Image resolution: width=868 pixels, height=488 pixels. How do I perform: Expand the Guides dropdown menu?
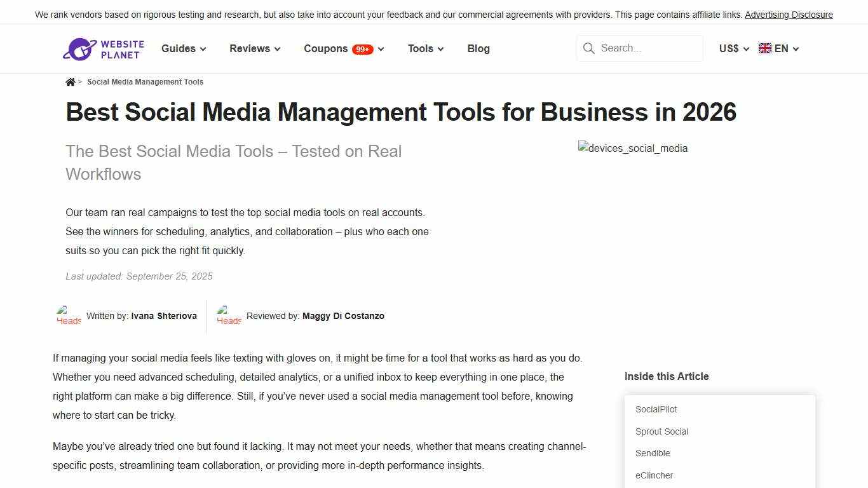point(183,48)
